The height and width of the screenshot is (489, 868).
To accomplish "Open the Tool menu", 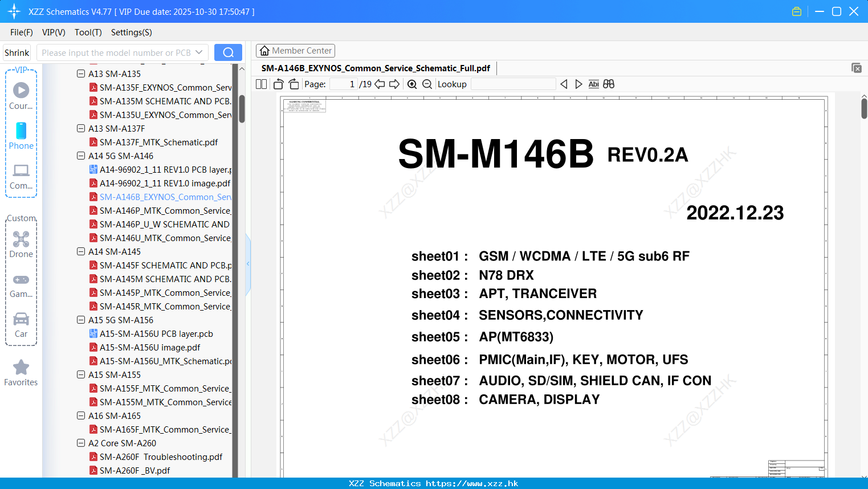I will coord(88,32).
